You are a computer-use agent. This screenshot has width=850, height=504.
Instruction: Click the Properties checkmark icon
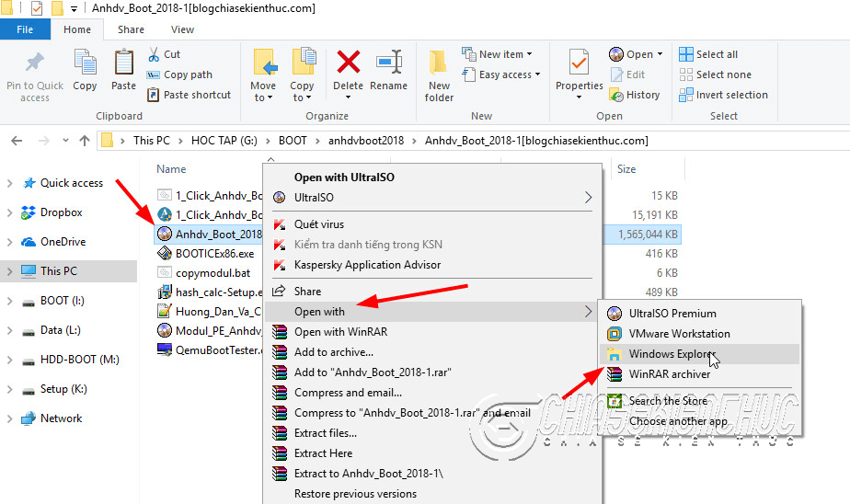pyautogui.click(x=579, y=62)
